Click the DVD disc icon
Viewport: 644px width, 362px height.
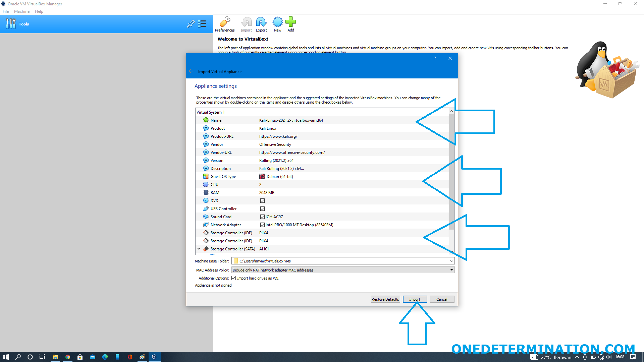coord(206,200)
